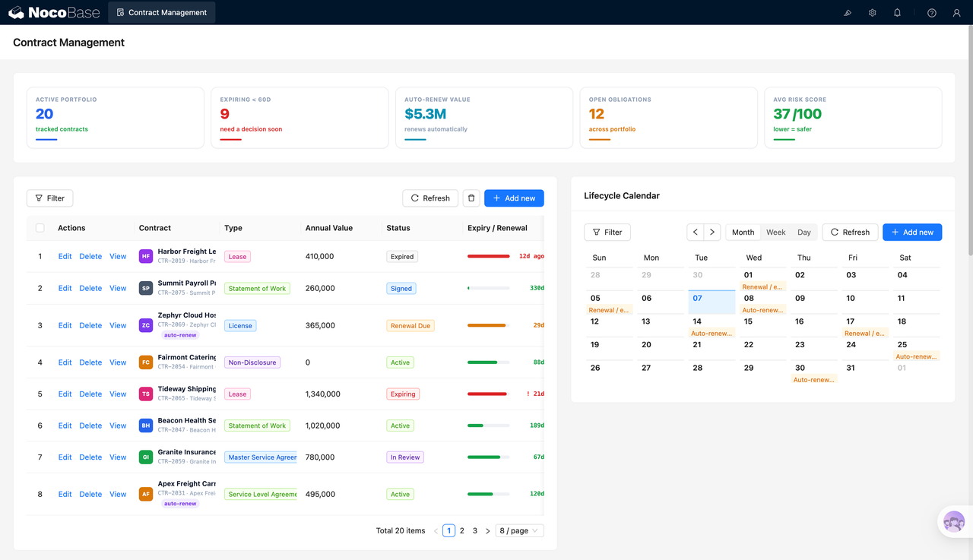The image size is (973, 560).
Task: Delete the Summit Payroll row
Action: click(x=90, y=288)
